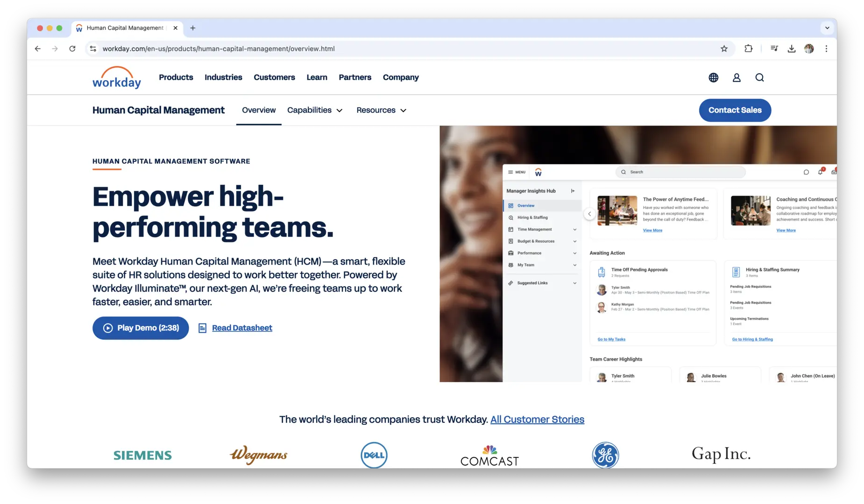Open the tab search chevron
Image resolution: width=864 pixels, height=504 pixels.
(x=827, y=28)
